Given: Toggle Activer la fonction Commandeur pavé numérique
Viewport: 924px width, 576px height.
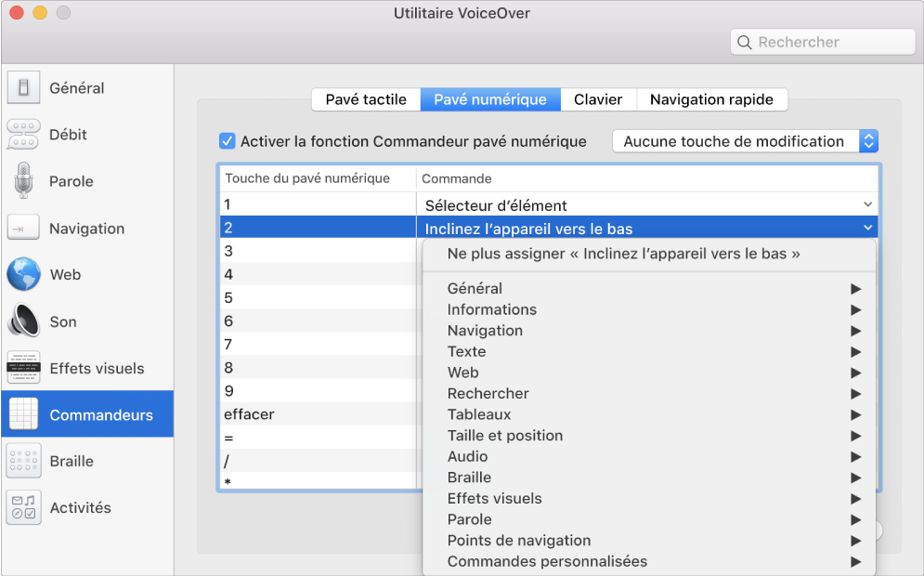Looking at the screenshot, I should tap(227, 141).
